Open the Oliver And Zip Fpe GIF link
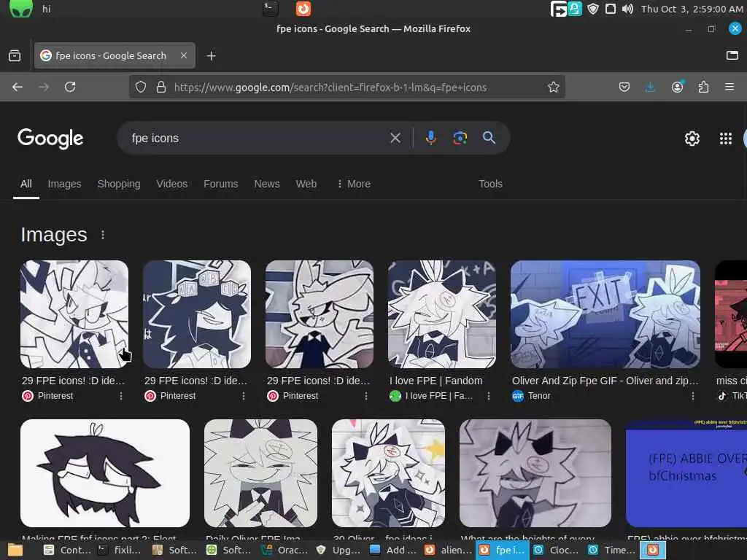Viewport: 747px width, 560px height. coord(605,381)
